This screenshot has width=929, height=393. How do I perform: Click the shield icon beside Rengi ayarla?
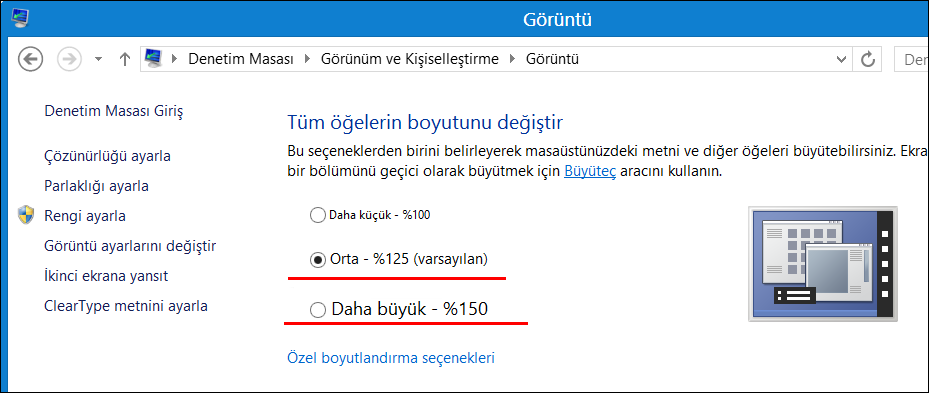click(x=26, y=215)
